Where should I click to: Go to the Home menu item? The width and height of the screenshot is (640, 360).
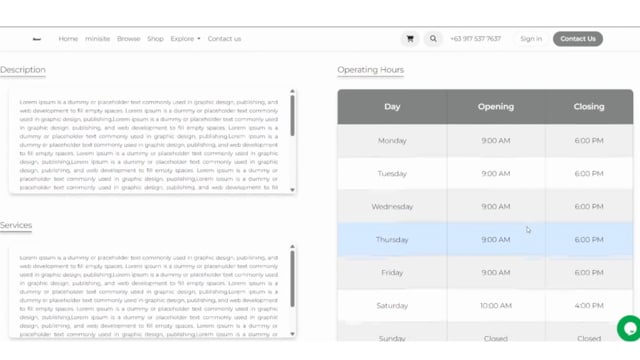[x=68, y=39]
